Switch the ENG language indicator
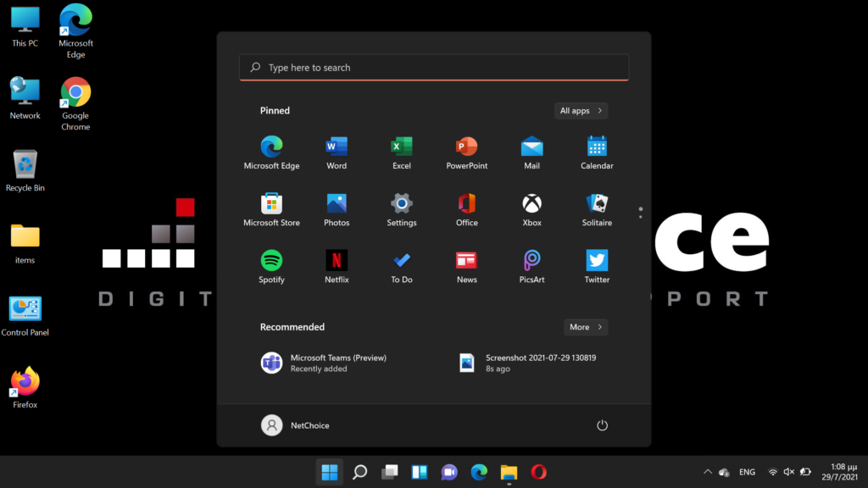Viewport: 868px width, 488px height. (747, 472)
